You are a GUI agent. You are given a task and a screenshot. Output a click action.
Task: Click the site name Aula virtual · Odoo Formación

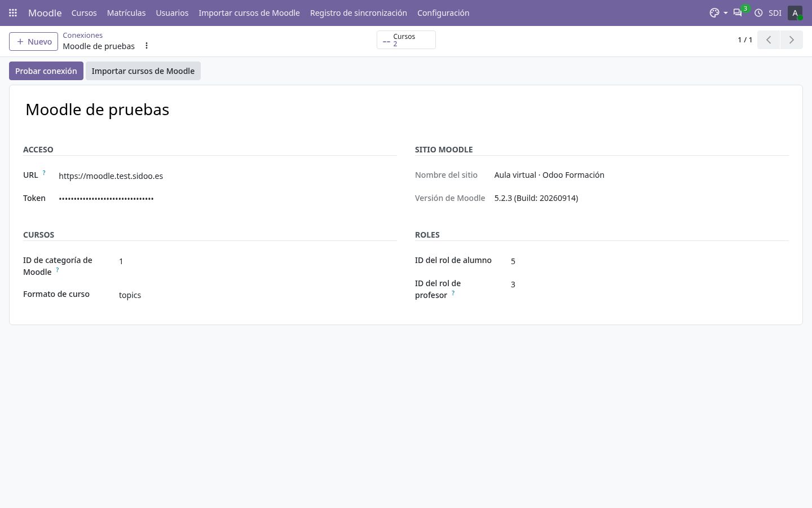tap(549, 175)
